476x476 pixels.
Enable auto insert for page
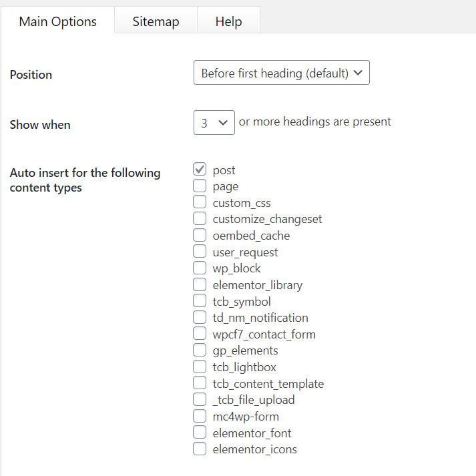[x=200, y=186]
